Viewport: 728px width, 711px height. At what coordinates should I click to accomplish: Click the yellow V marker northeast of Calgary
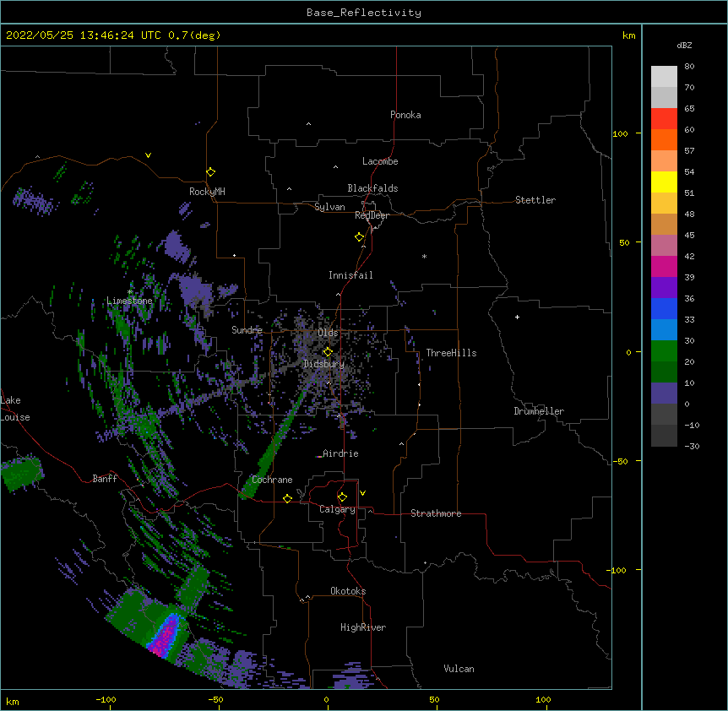coord(362,493)
